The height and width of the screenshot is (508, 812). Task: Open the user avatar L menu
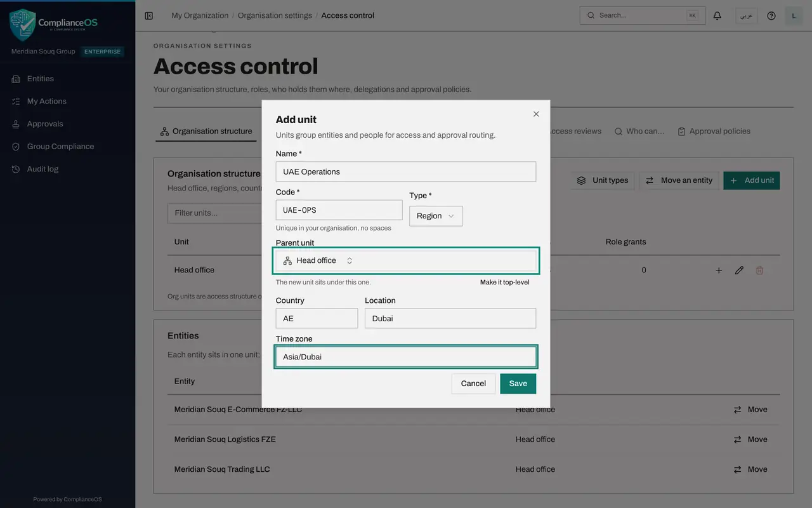794,15
